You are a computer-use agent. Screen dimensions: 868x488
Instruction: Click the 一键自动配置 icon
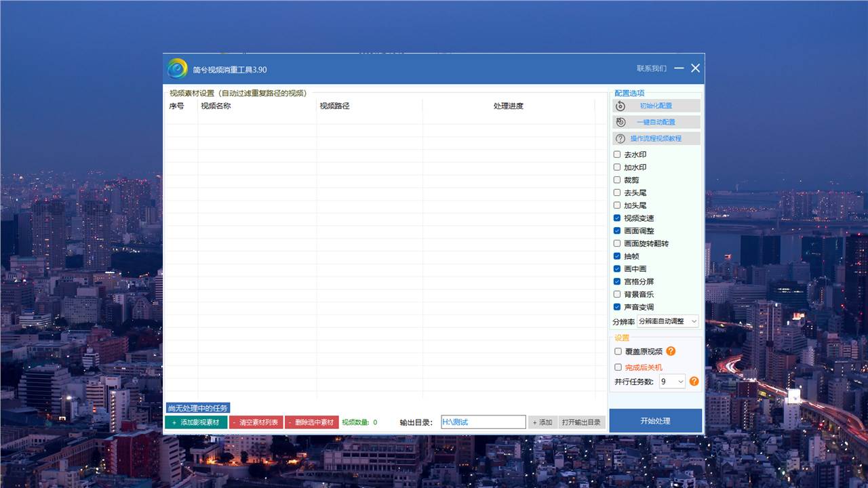620,122
